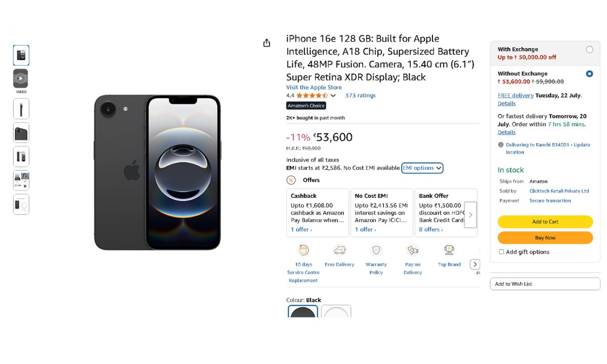Screen dimensions: 607x364
Task: Expand the EMI options dropdown
Action: 422,168
